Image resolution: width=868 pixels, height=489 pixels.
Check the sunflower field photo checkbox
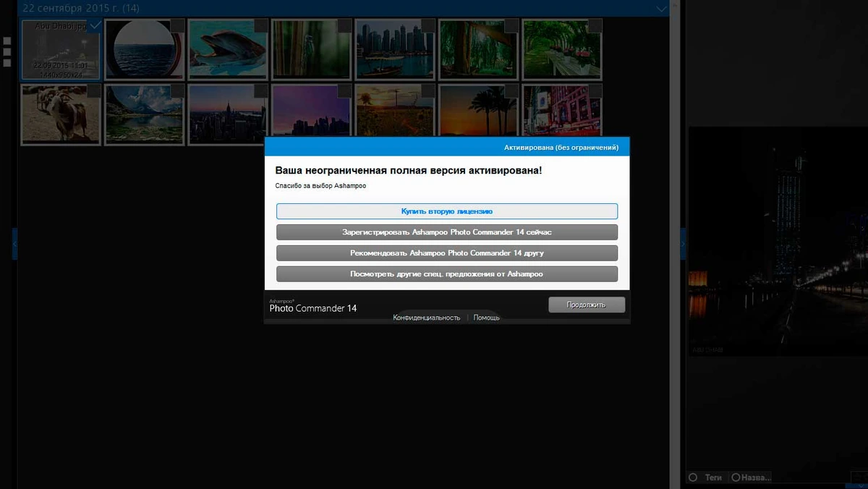click(x=428, y=91)
